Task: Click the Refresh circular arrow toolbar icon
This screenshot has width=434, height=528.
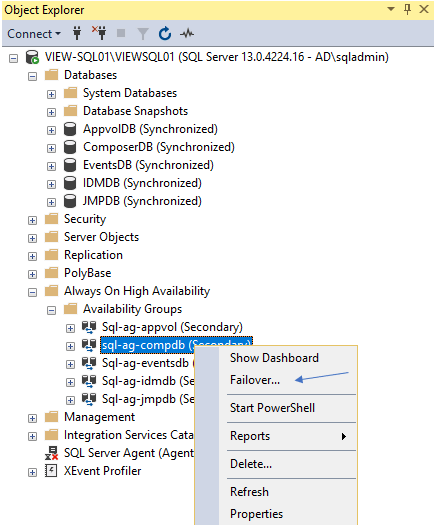Action: (x=165, y=34)
